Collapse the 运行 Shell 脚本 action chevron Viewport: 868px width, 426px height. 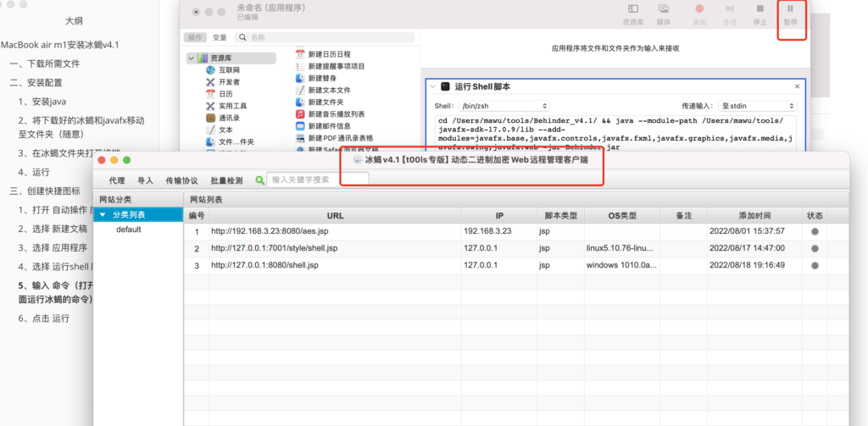433,87
